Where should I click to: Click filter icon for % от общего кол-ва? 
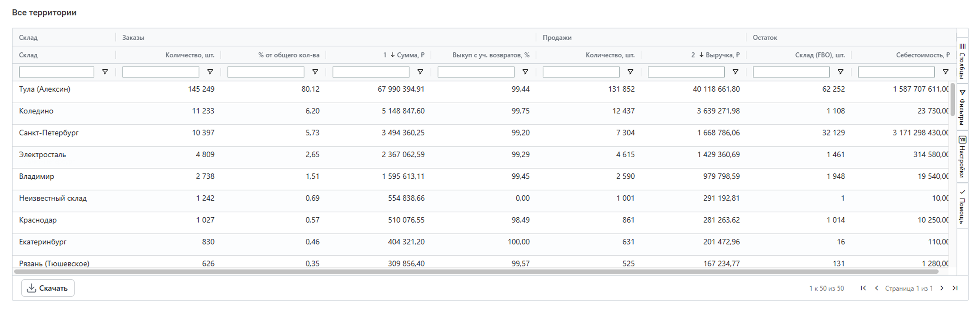315,72
